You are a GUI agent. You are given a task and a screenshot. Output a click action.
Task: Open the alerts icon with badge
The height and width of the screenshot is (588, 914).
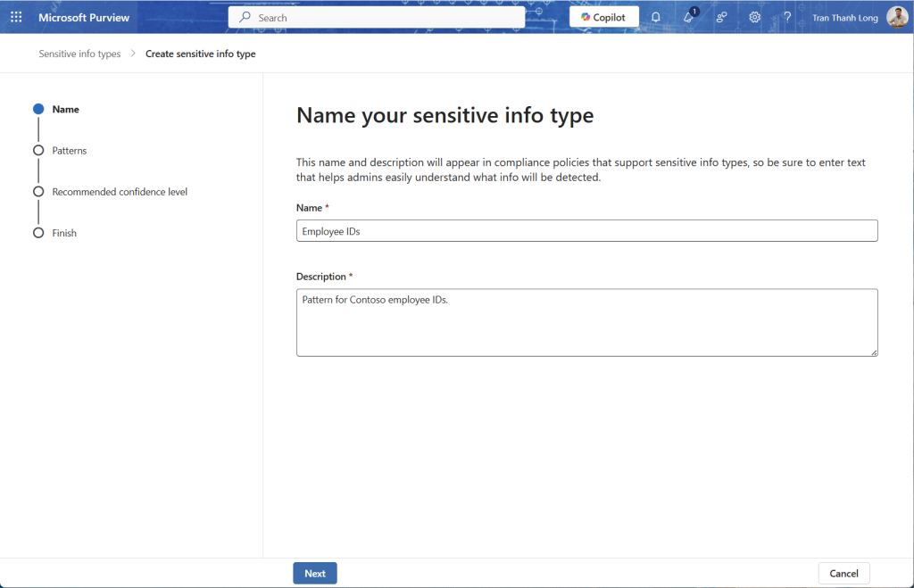click(x=689, y=18)
